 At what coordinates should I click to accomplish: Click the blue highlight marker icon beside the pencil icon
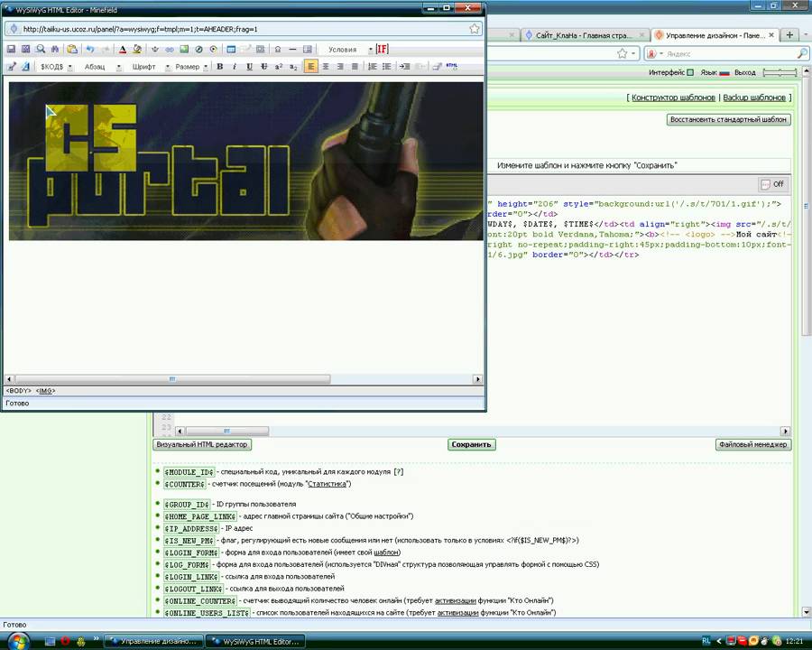pos(25,66)
